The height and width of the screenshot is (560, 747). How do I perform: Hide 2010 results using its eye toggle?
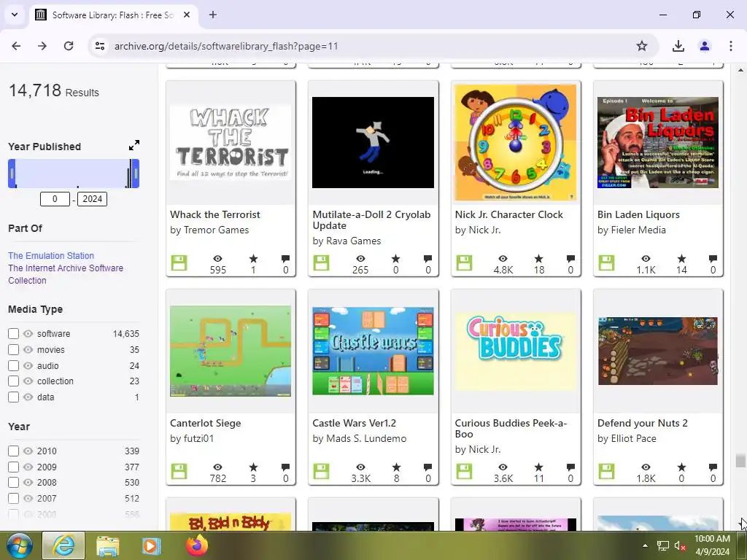28,451
